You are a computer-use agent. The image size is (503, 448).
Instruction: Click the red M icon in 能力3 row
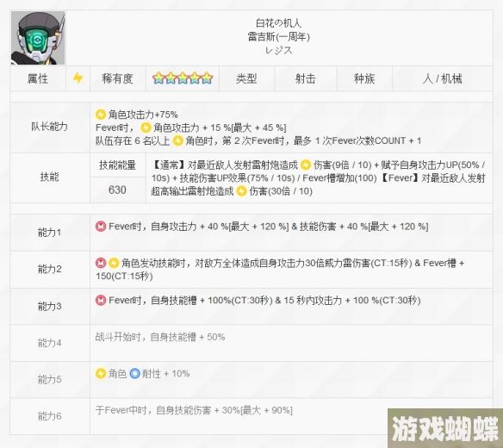tap(101, 301)
